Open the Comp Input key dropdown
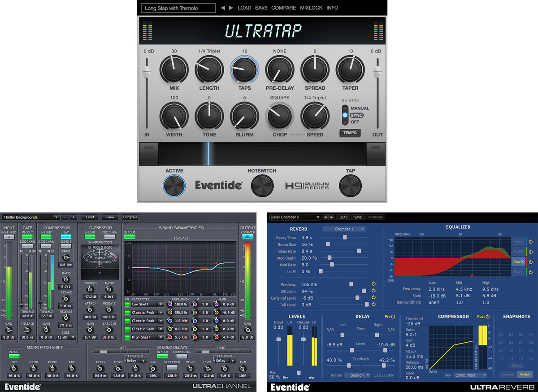538x392 pixels. click(470, 375)
